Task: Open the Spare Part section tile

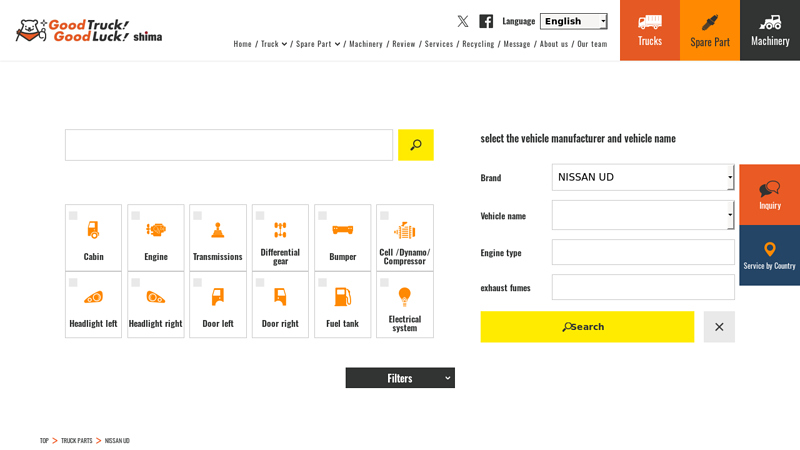Action: (710, 31)
